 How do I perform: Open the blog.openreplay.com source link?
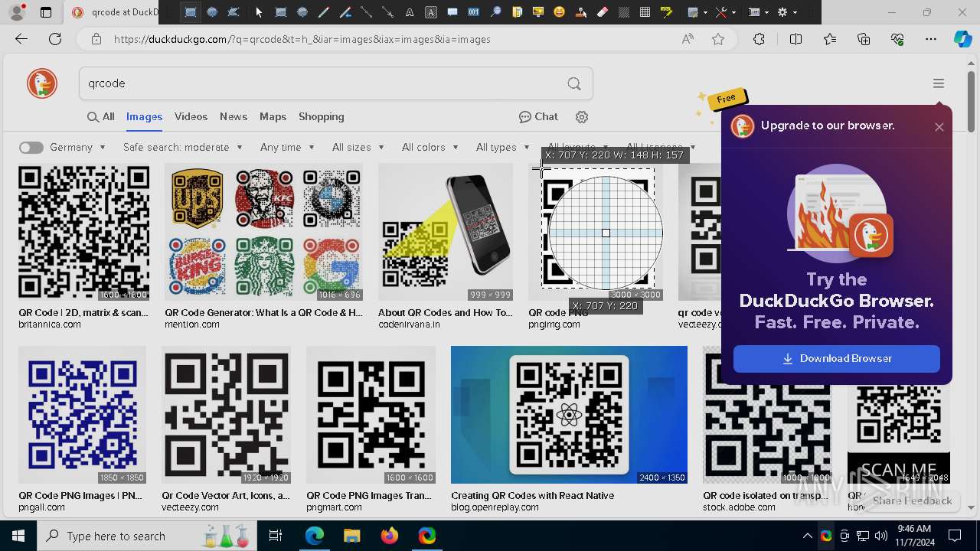(x=495, y=507)
